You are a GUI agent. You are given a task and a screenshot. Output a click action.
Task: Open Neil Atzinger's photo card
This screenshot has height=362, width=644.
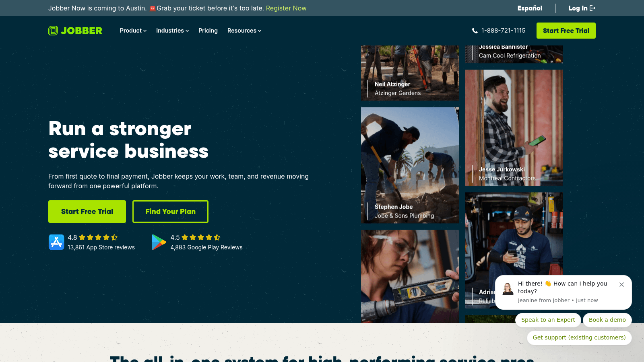tap(410, 73)
